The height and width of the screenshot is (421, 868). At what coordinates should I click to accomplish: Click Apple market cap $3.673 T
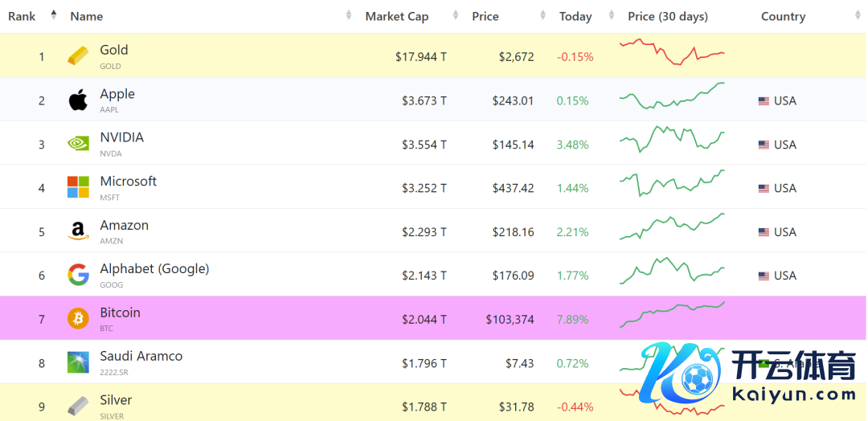pyautogui.click(x=424, y=100)
